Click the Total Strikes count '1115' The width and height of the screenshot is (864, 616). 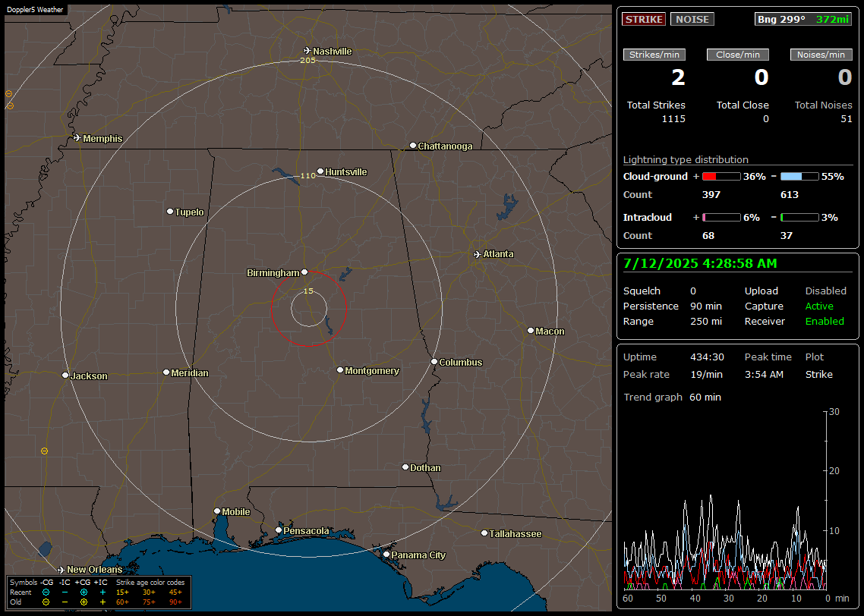click(x=673, y=118)
